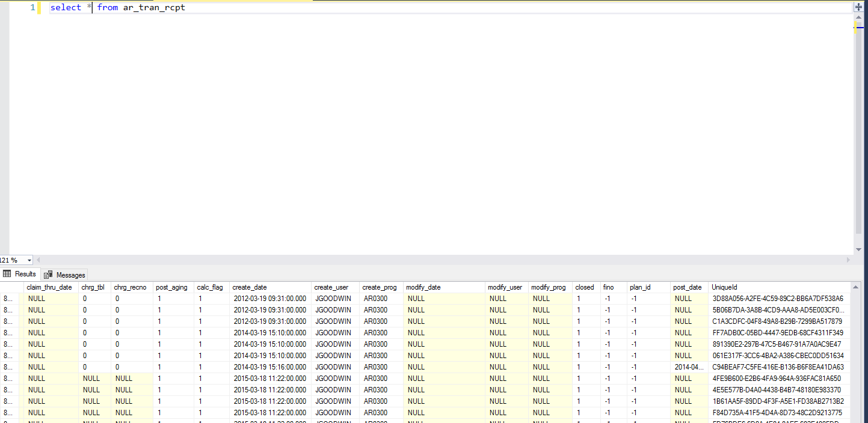Select the UniqueId column header
Viewport: 868px width, 423px height.
(x=780, y=287)
